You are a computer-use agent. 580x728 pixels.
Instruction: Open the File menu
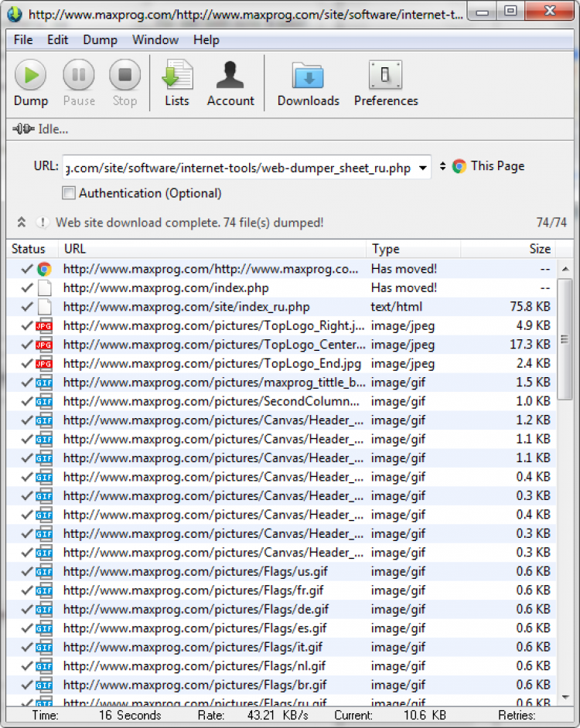[23, 40]
